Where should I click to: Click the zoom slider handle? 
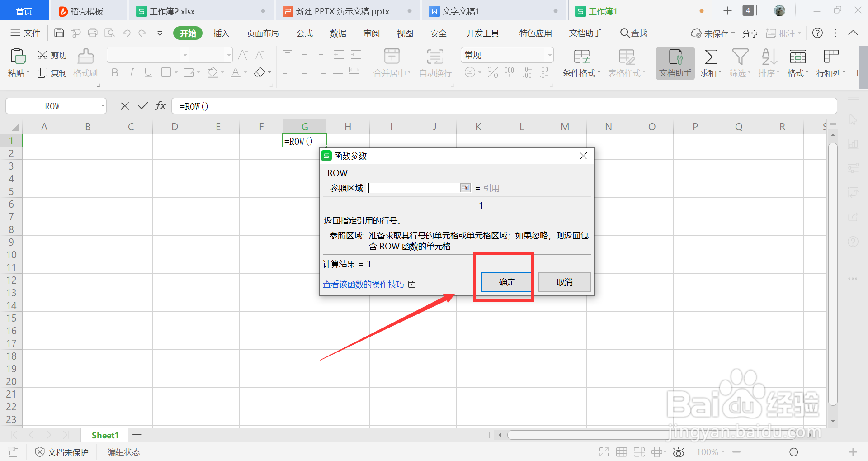coord(793,452)
